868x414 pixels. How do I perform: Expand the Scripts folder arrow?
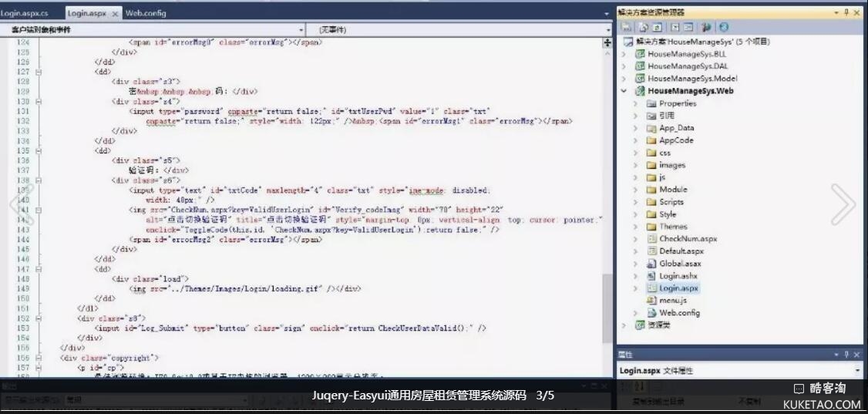635,202
